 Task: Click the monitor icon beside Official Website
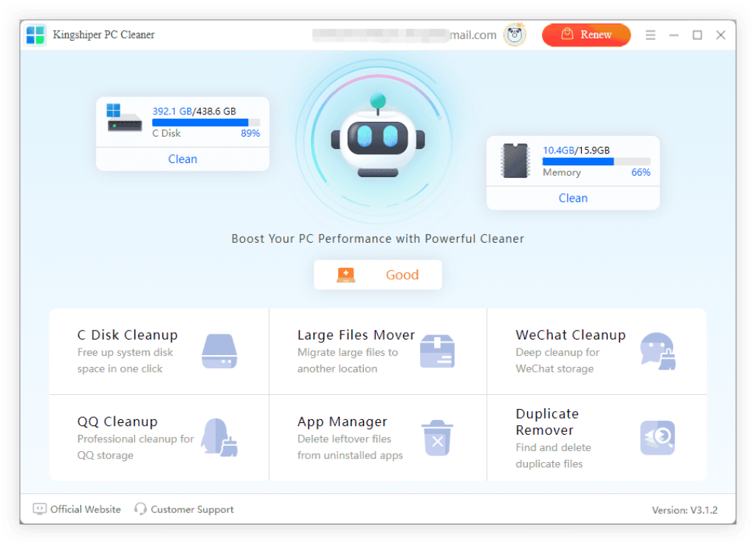click(40, 509)
